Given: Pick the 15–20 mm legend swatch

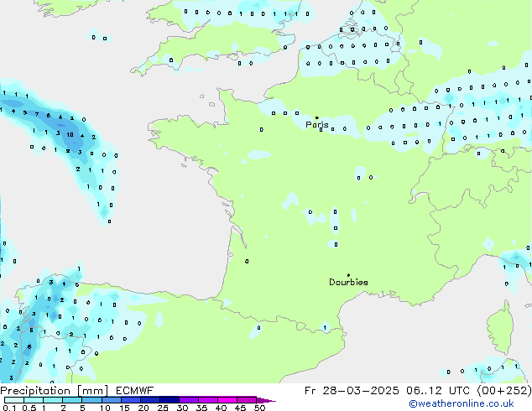Looking at the screenshot, I should (x=130, y=400).
